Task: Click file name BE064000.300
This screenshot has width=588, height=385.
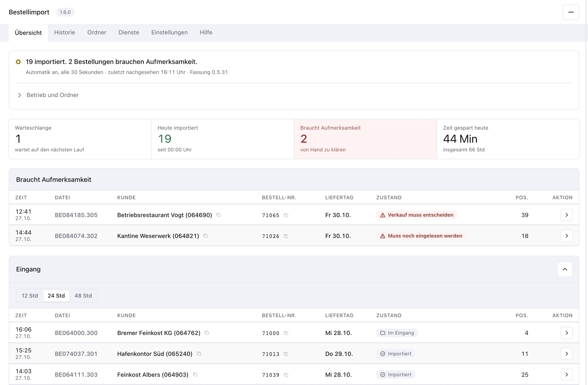Action: (76, 333)
